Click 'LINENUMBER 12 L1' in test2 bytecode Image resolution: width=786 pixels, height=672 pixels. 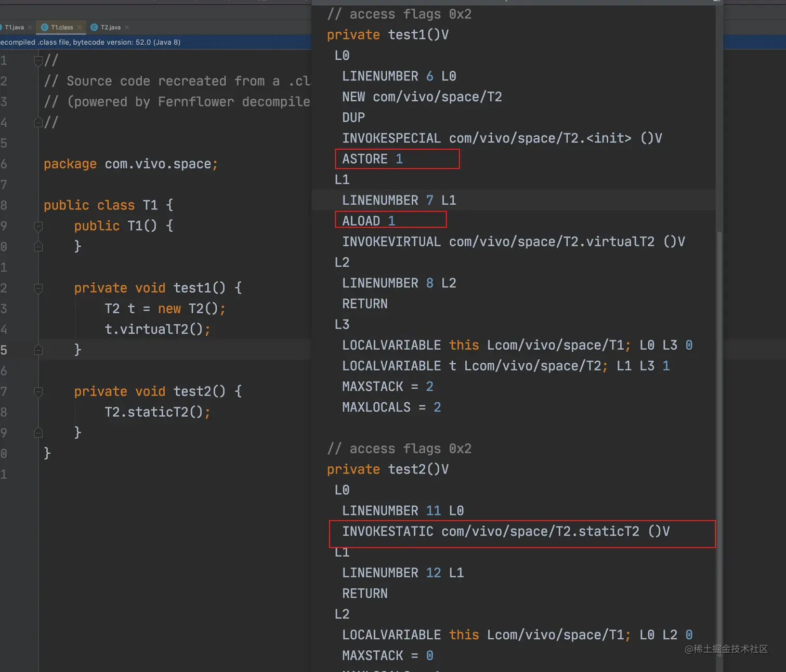[x=403, y=573]
